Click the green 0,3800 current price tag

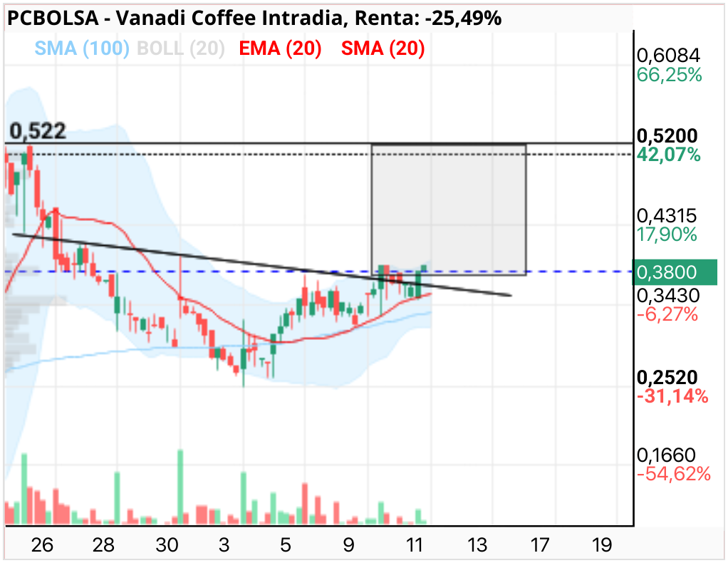coord(675,272)
